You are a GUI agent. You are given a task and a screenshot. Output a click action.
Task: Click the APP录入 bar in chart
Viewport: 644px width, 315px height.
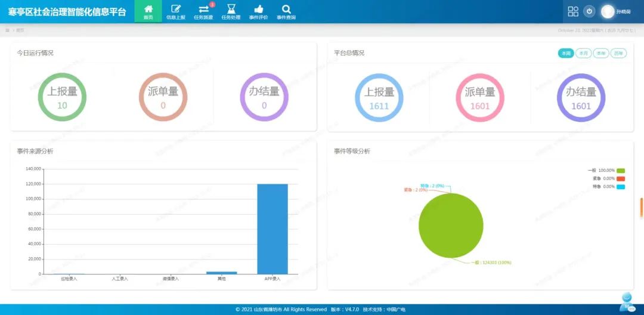(273, 228)
